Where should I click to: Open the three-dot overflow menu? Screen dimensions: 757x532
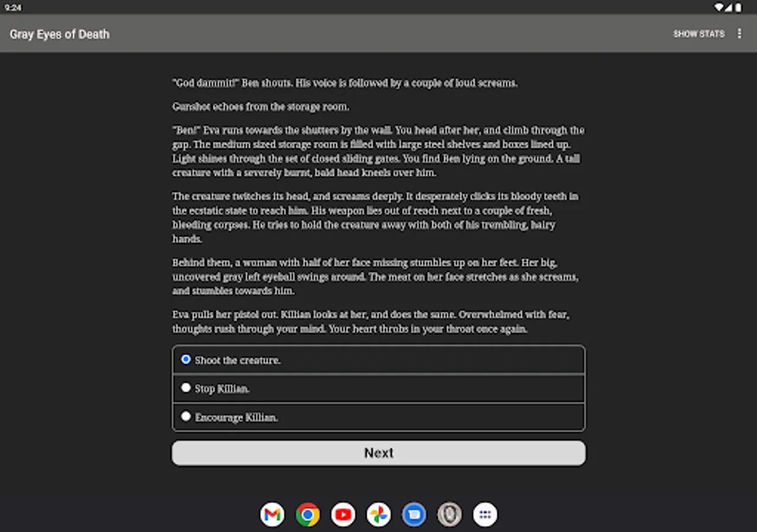739,34
